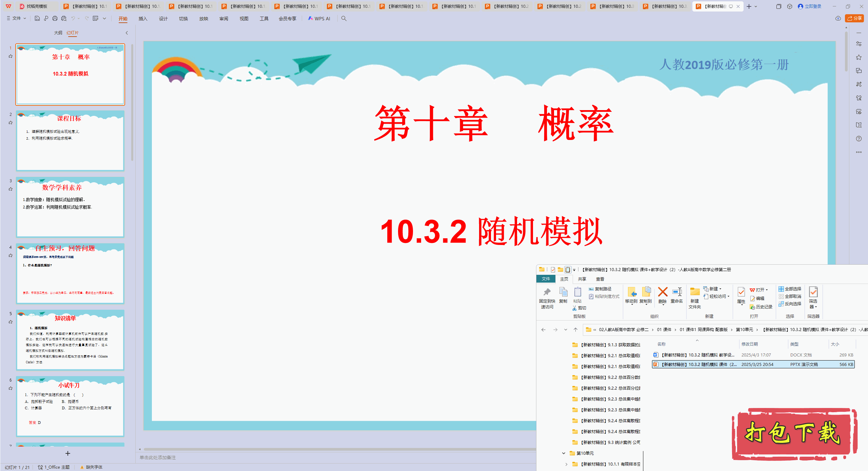Toggle 全部取消 select none option
The width and height of the screenshot is (868, 471).
tap(790, 296)
